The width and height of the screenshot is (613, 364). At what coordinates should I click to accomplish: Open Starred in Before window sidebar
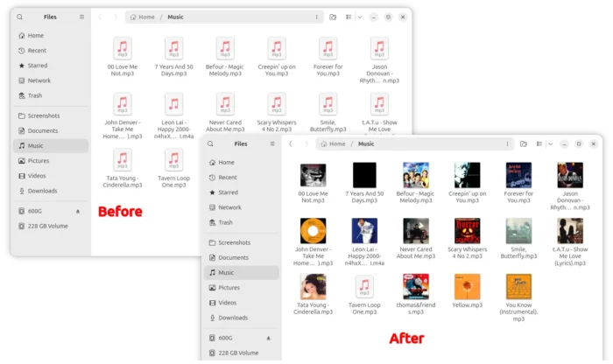51,66
